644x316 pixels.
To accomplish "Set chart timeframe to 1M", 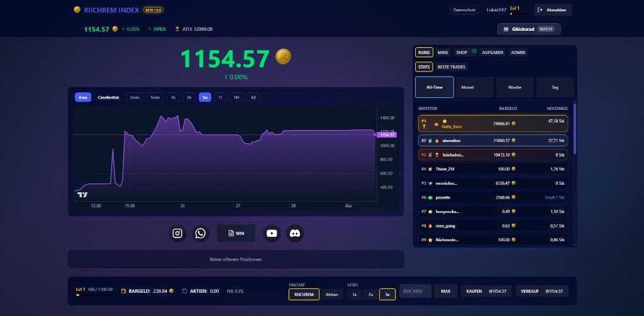I will (236, 97).
